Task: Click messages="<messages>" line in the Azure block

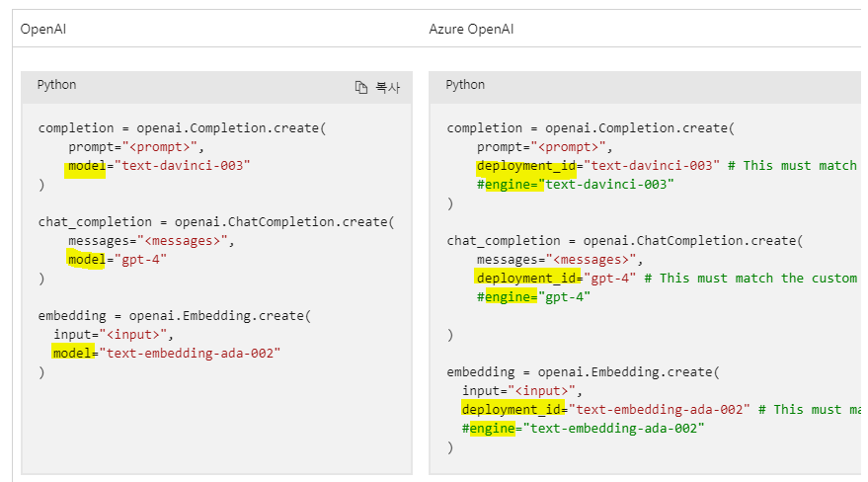Action: (560, 260)
